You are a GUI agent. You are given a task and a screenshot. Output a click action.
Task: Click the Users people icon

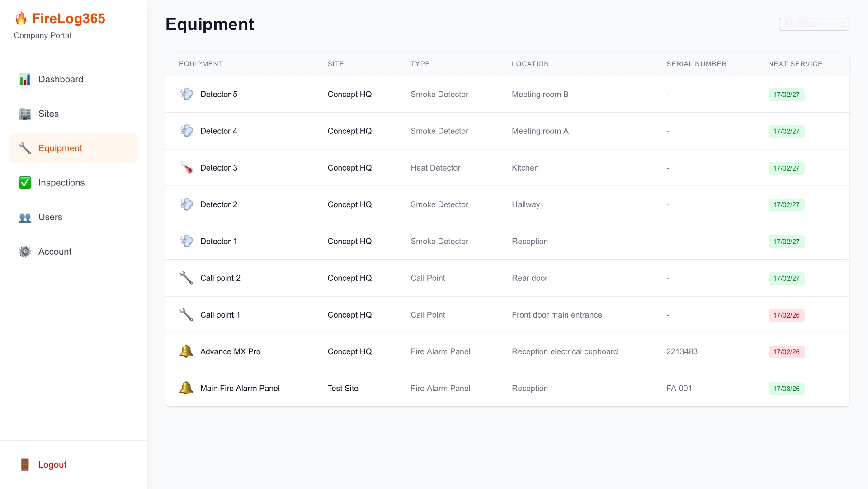click(25, 218)
